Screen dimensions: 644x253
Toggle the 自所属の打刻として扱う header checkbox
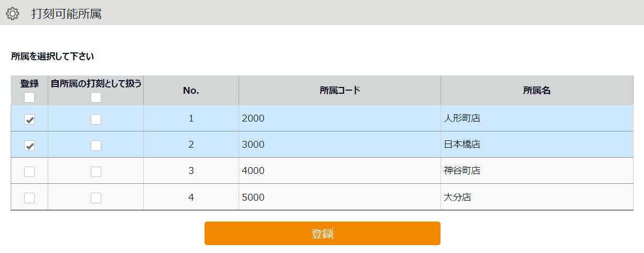pos(96,97)
